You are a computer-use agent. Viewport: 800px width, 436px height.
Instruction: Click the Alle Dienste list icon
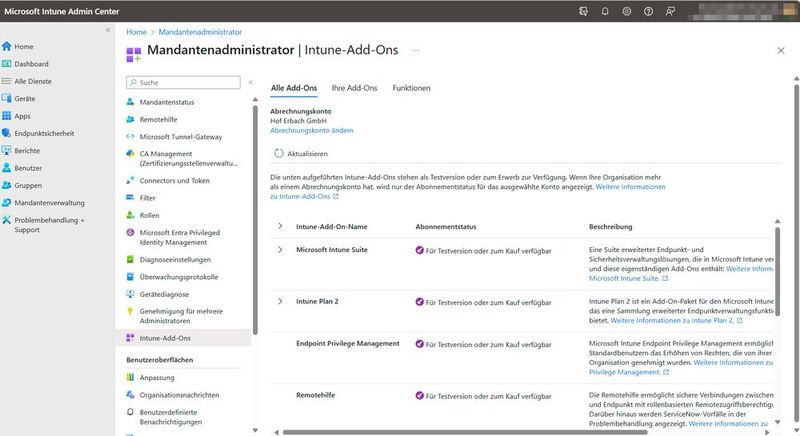coord(7,81)
